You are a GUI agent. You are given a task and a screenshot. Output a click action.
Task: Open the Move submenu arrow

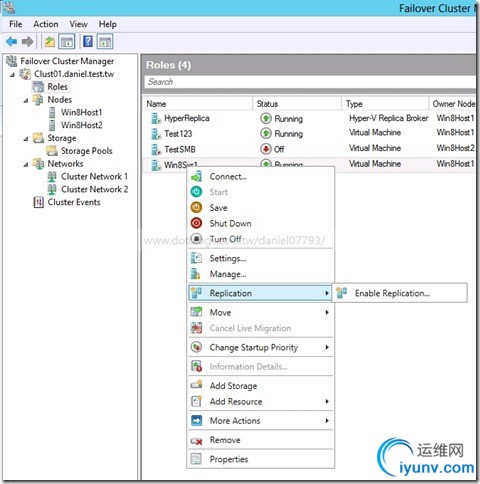[327, 312]
